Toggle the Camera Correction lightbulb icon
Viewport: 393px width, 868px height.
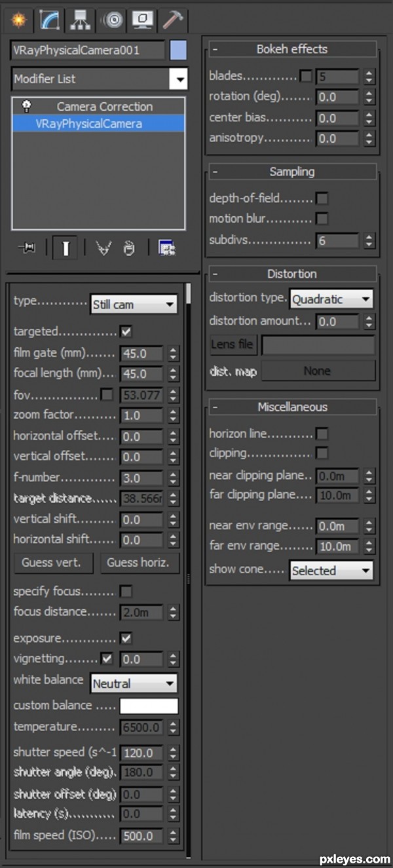coord(28,106)
